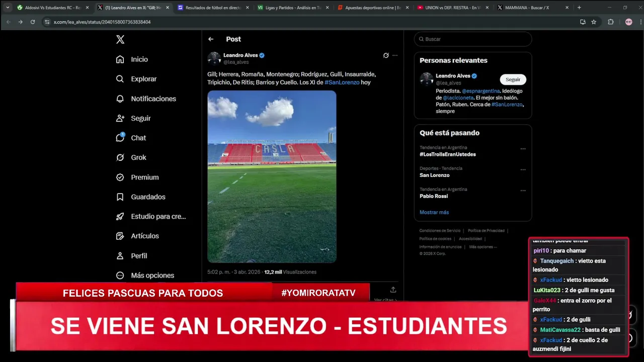Click Leandro Alves name in Personas relevantes
Image resolution: width=644 pixels, height=362 pixels.
pyautogui.click(x=453, y=76)
